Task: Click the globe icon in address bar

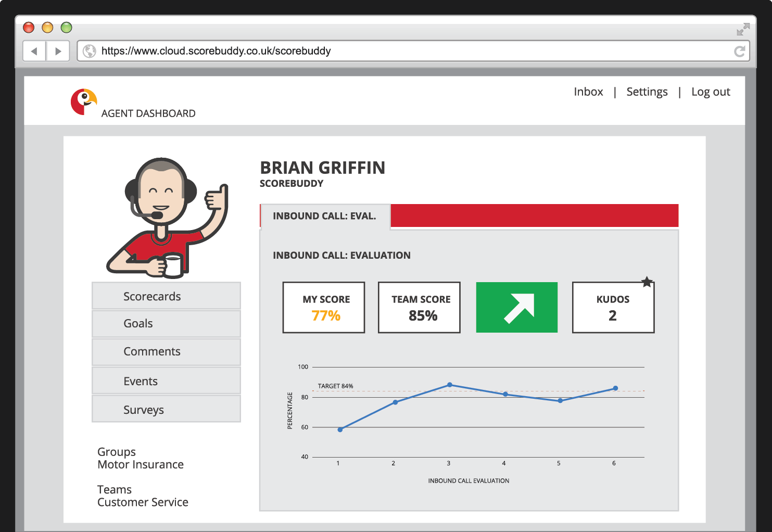Action: tap(90, 51)
